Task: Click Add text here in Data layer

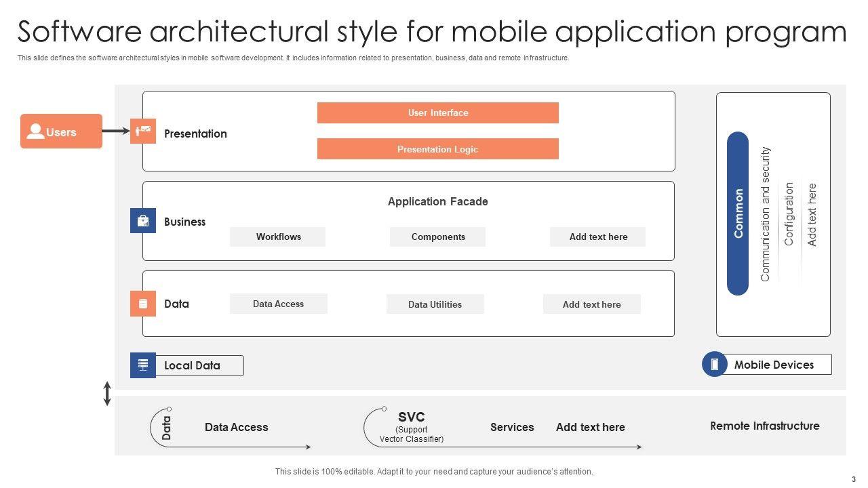Action: coord(592,304)
